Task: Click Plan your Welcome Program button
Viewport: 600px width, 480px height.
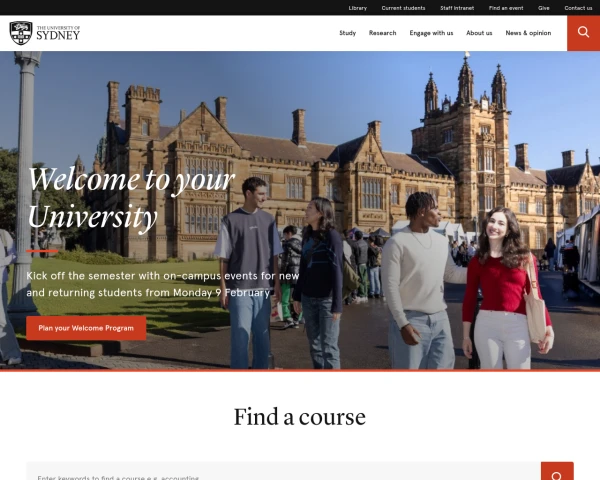Action: click(x=86, y=328)
